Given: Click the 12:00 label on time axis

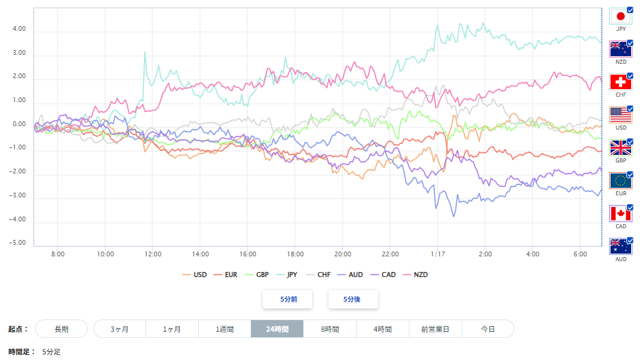Looking at the screenshot, I should [x=153, y=254].
